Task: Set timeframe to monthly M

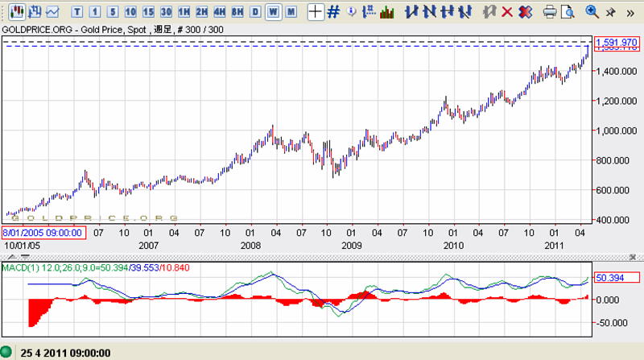Action: click(291, 12)
